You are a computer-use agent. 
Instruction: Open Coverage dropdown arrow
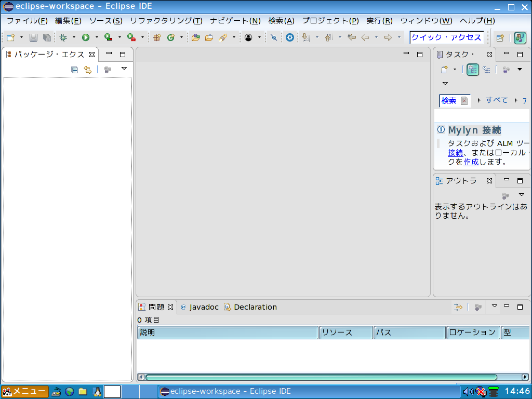[119, 37]
